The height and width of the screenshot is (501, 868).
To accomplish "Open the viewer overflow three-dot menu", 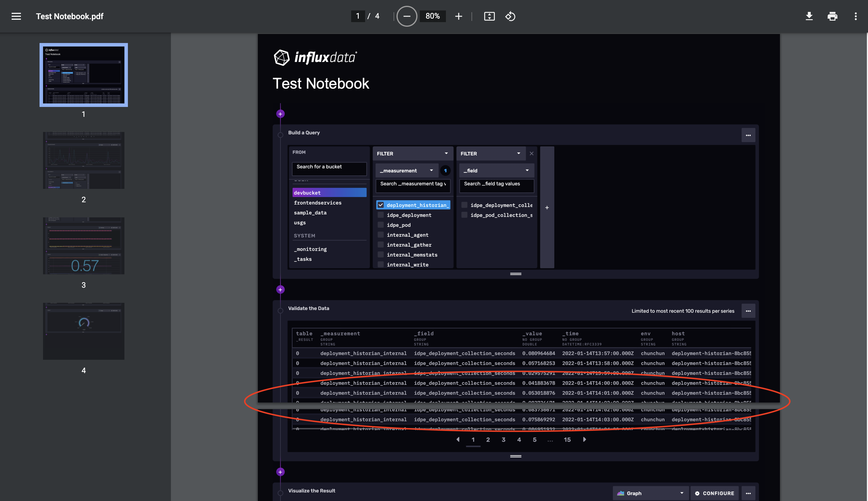I will pyautogui.click(x=856, y=16).
